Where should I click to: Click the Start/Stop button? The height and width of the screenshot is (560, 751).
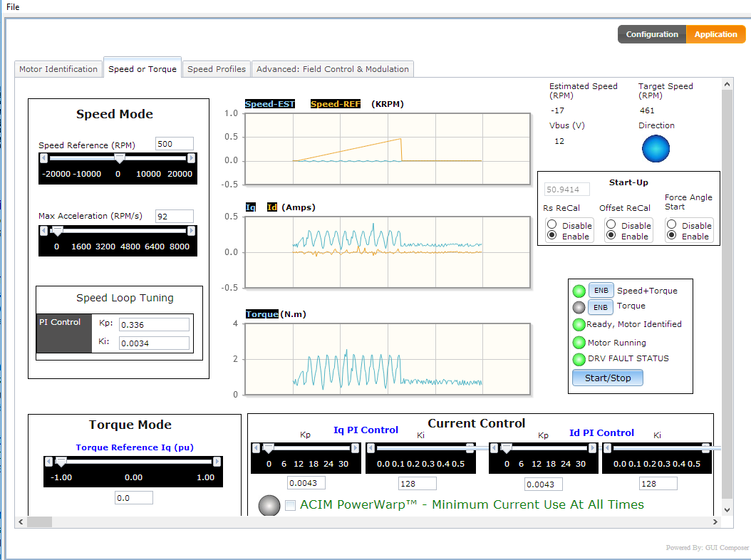coord(607,378)
